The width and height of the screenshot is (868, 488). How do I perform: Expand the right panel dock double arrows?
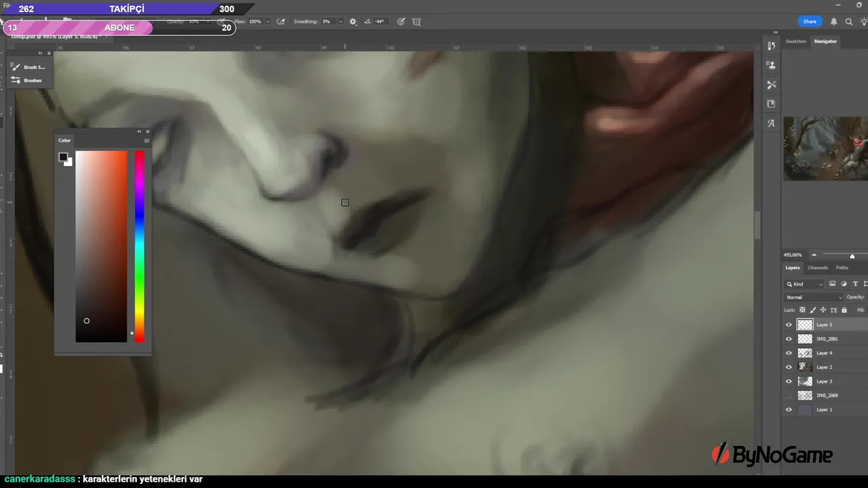pyautogui.click(x=776, y=33)
